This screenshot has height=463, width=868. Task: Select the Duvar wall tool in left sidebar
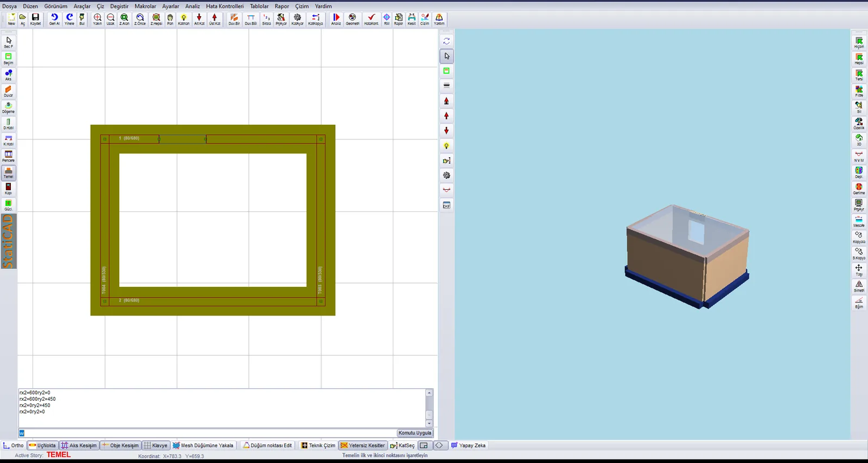tap(8, 91)
